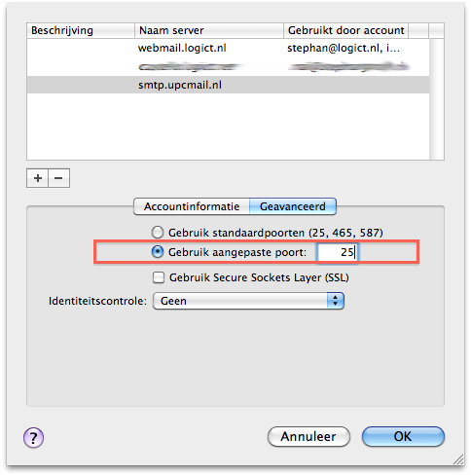
Task: Select the smtp.upcmail.nl server row
Action: pyautogui.click(x=228, y=85)
